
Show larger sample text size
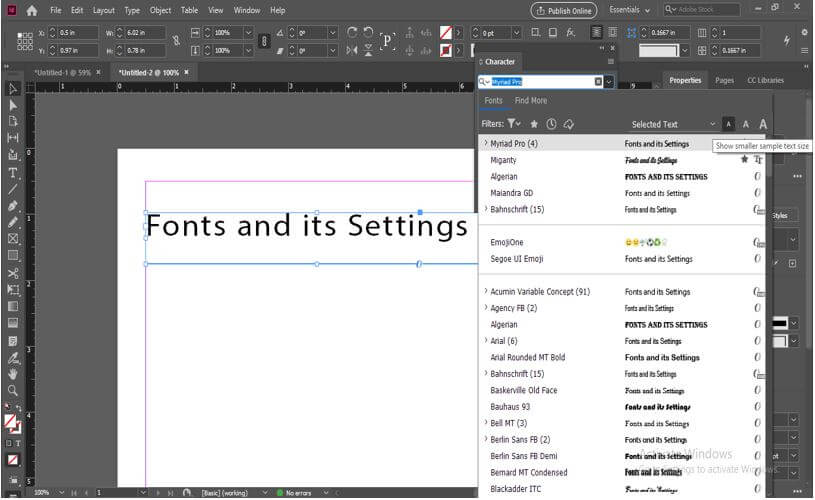click(x=763, y=124)
